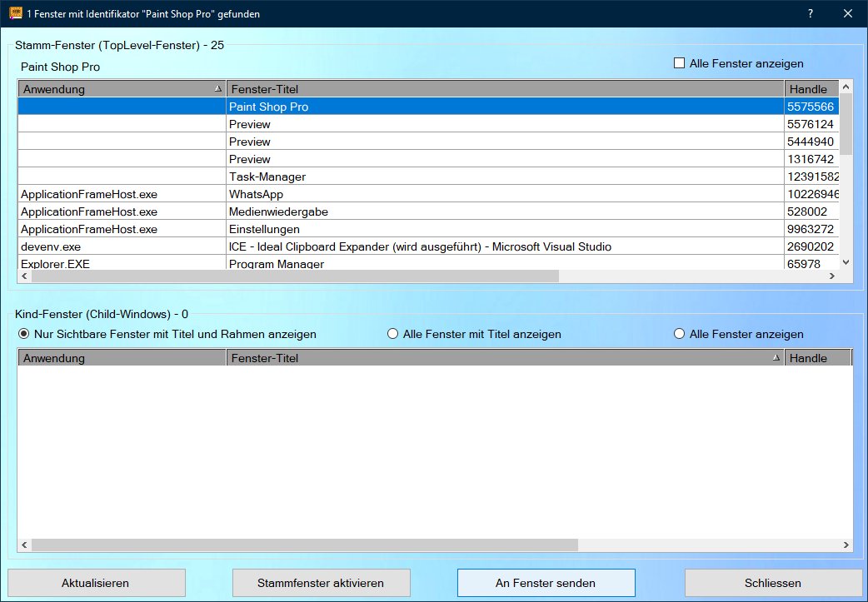Click child list horizontal scrollbar right arrow
The width and height of the screenshot is (868, 602).
pyautogui.click(x=846, y=545)
